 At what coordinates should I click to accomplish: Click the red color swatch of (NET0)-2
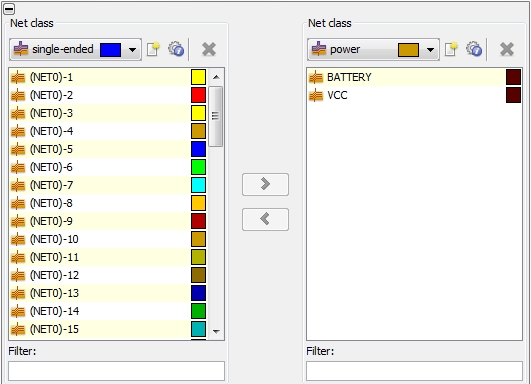point(198,95)
